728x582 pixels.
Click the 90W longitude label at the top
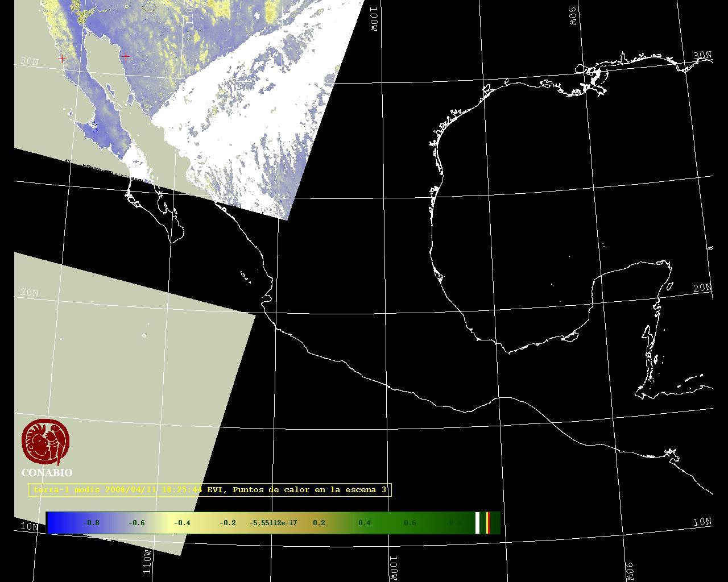tap(572, 16)
